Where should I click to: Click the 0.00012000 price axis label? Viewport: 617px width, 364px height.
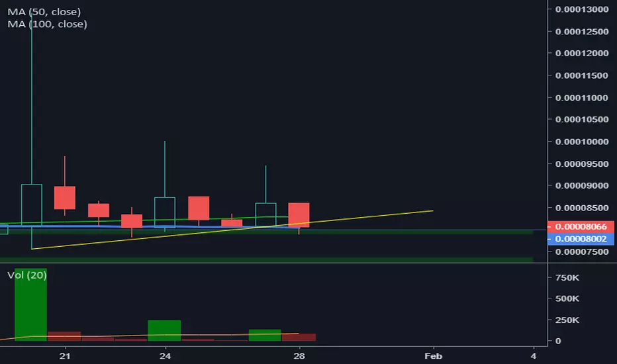coord(582,53)
